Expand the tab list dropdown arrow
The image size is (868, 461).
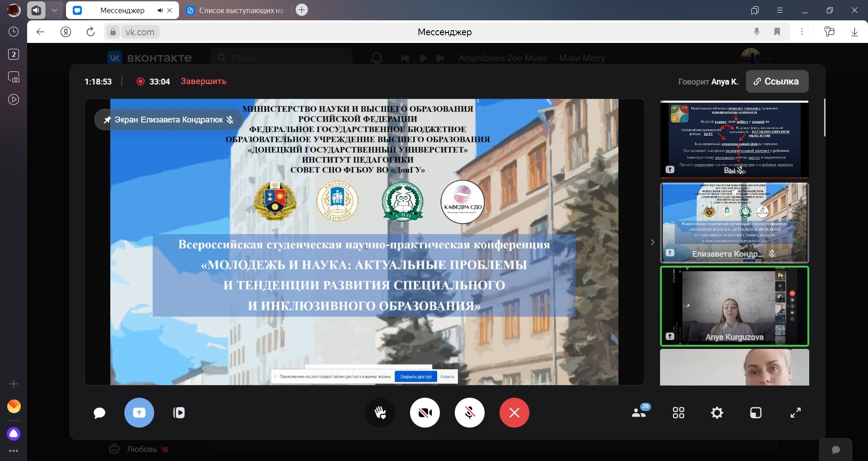[x=54, y=10]
